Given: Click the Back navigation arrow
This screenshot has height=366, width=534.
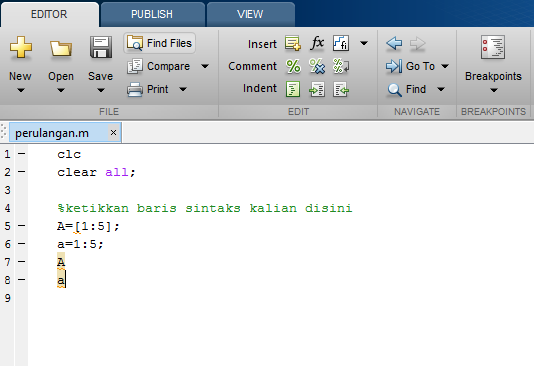Looking at the screenshot, I should pyautogui.click(x=394, y=43).
